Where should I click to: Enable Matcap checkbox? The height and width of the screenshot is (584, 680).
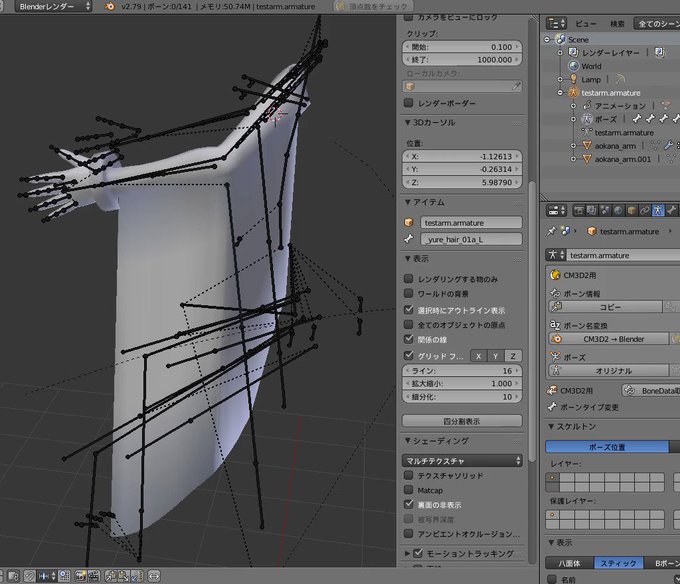tap(408, 490)
